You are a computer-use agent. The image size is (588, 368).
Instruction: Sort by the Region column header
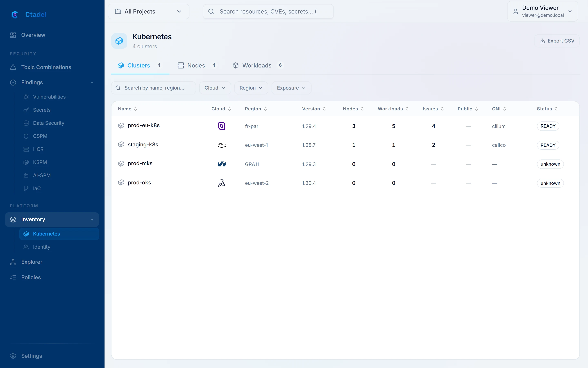click(256, 109)
